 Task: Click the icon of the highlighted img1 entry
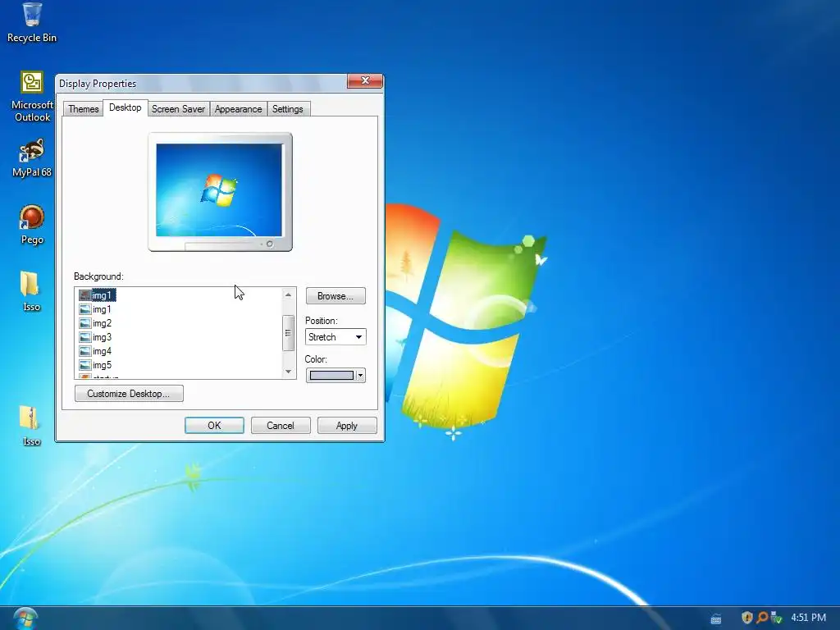[84, 295]
